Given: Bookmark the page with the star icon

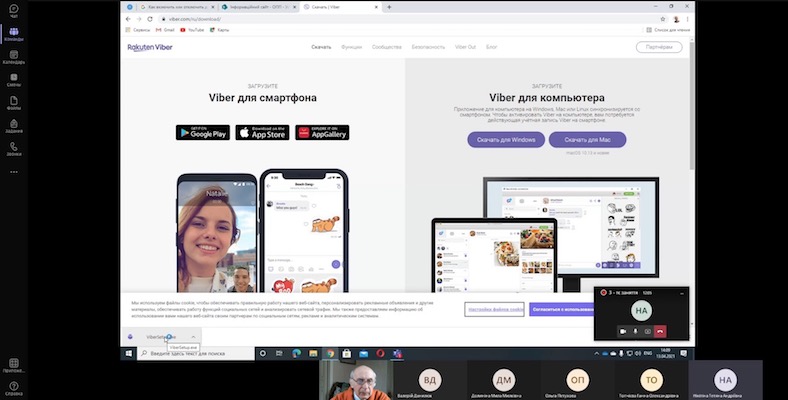Looking at the screenshot, I should coord(663,19).
